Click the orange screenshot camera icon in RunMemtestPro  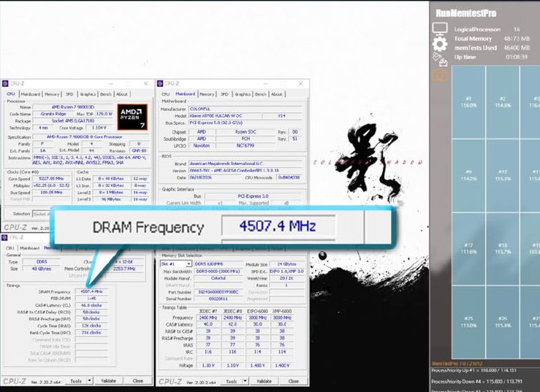point(440,74)
